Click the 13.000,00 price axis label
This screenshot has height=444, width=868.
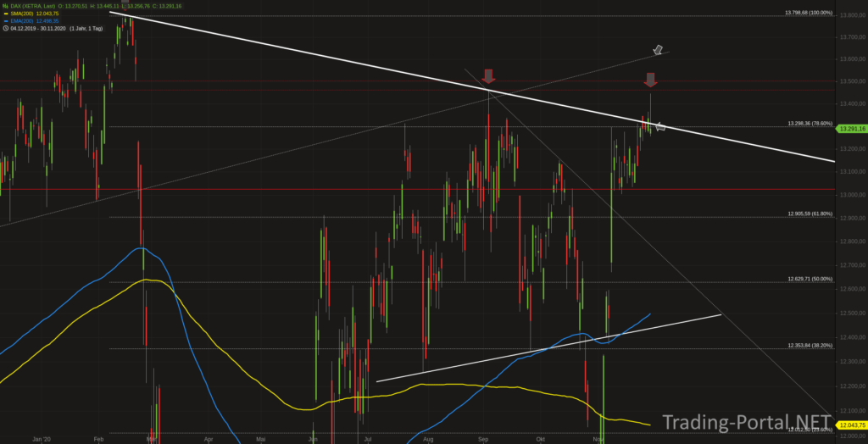tap(853, 196)
